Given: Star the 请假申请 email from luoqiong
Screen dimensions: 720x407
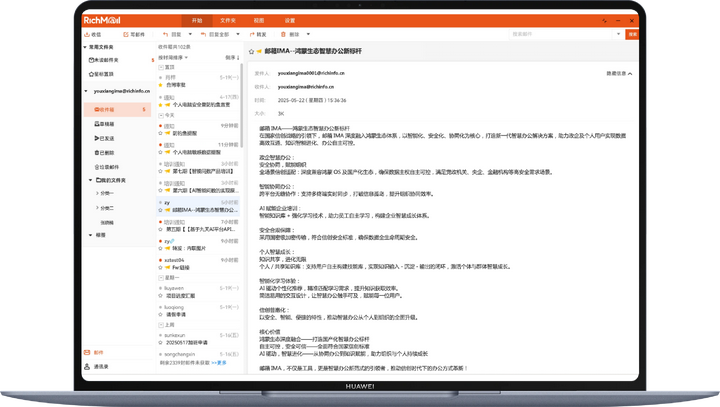Looking at the screenshot, I should [x=160, y=315].
